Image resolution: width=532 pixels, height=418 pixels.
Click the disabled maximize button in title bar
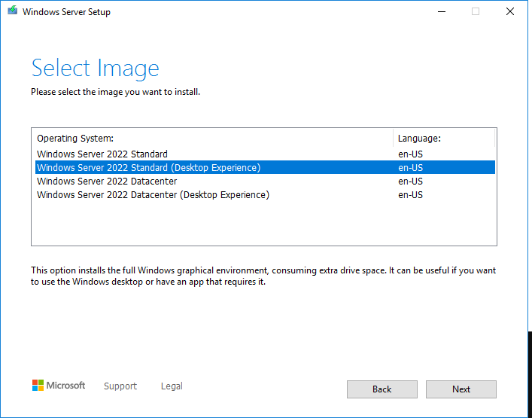click(476, 12)
